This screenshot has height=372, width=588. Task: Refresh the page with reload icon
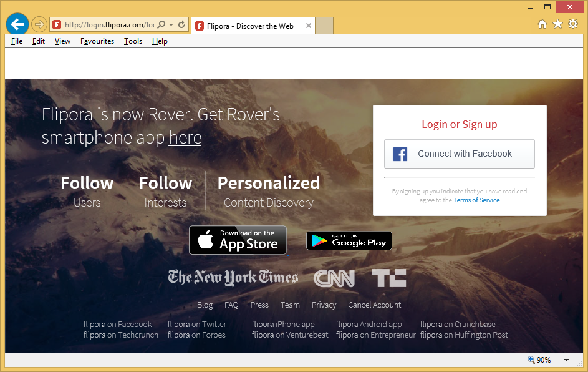pyautogui.click(x=181, y=25)
